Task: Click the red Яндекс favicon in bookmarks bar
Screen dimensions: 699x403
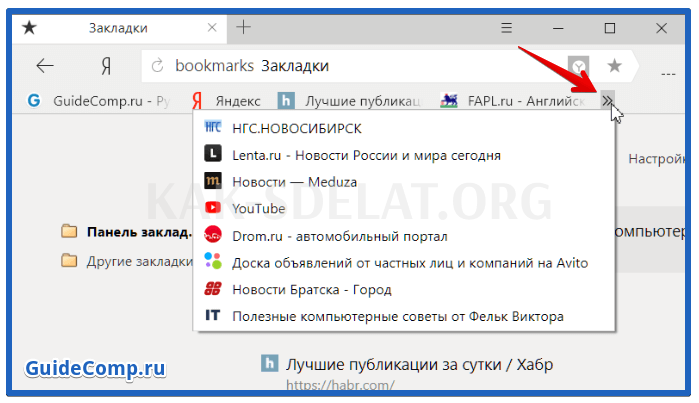Action: (x=197, y=101)
